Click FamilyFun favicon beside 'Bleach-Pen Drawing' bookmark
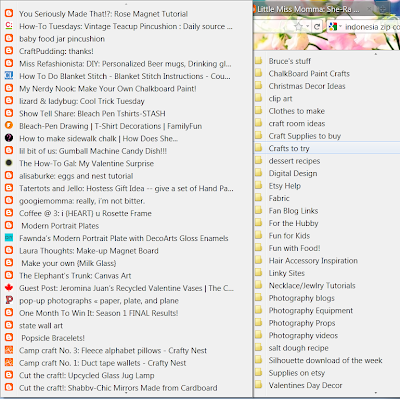This screenshot has width=400, height=399. [9, 125]
